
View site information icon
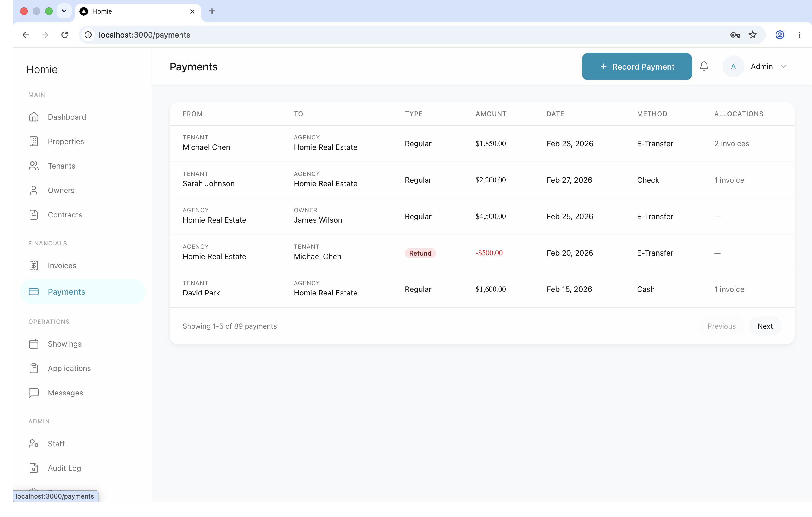88,35
